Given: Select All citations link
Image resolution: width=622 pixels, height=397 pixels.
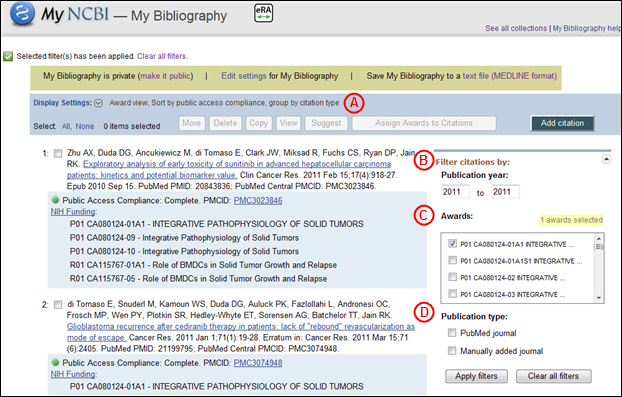Looking at the screenshot, I should pyautogui.click(x=66, y=126).
